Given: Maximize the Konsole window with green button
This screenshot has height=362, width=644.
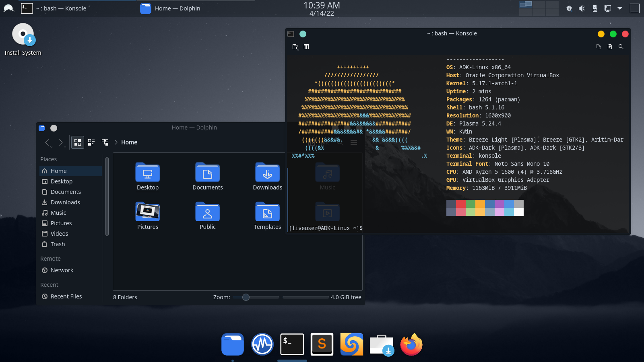Looking at the screenshot, I should [x=613, y=34].
